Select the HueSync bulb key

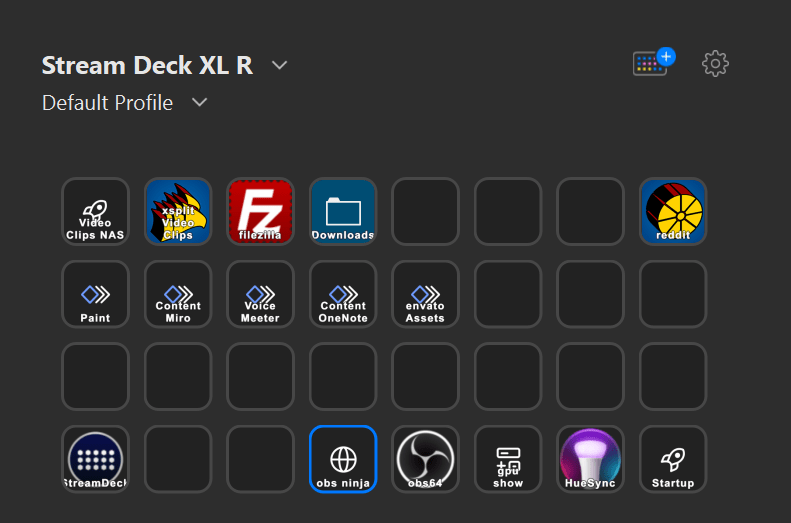pyautogui.click(x=590, y=459)
